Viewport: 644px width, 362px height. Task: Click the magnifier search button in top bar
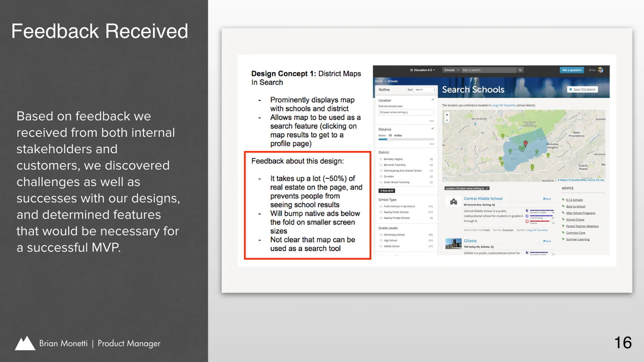[520, 70]
